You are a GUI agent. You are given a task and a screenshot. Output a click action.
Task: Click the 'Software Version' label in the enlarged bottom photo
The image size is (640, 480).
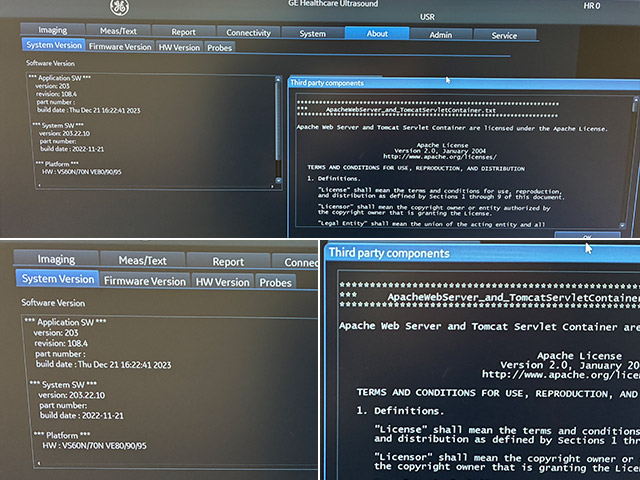(53, 303)
